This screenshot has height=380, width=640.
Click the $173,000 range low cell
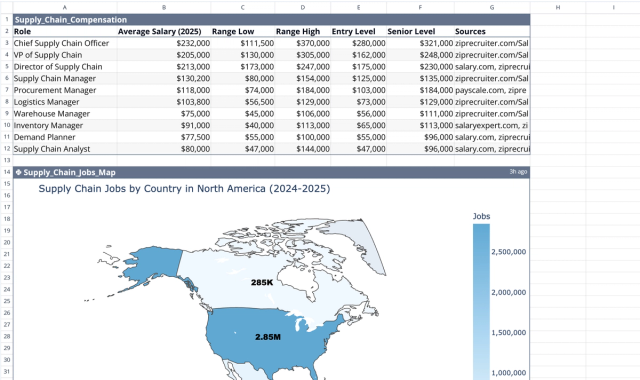pos(242,67)
